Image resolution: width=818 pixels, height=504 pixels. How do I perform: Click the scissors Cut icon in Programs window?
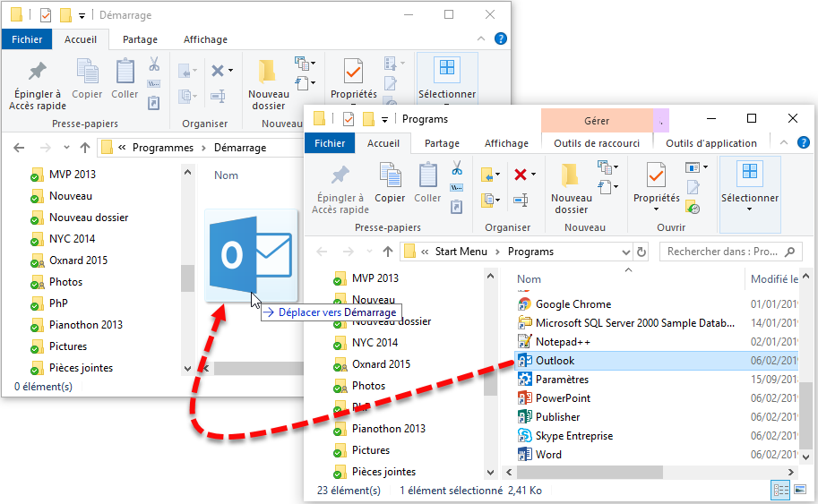456,168
